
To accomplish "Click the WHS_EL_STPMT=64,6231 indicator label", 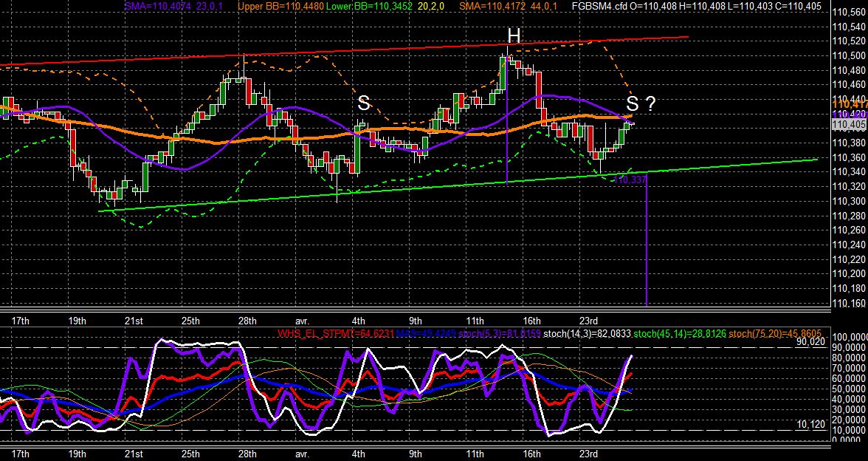I will [x=335, y=334].
